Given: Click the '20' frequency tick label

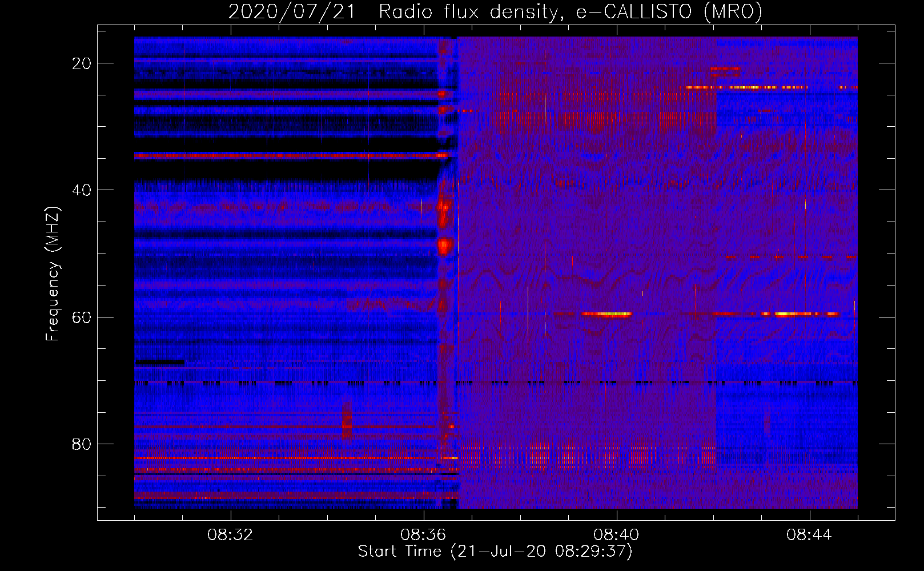Looking at the screenshot, I should pyautogui.click(x=82, y=63).
